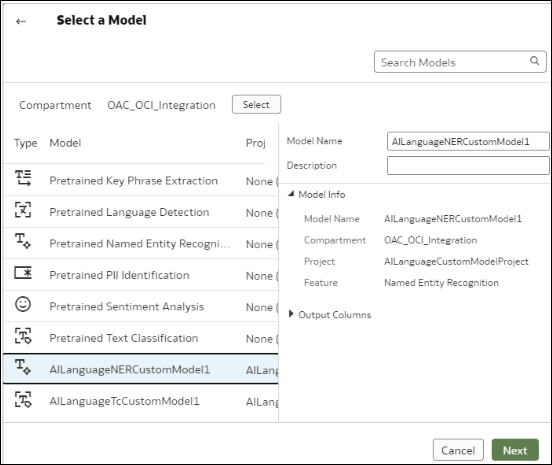Click the Select compartment button

(256, 104)
